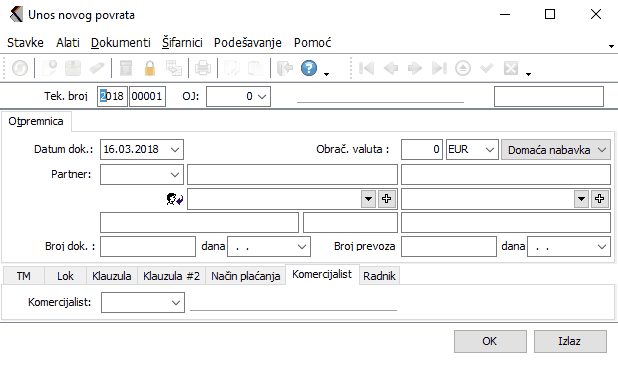Viewport: 618px width, 369px height.
Task: Expand the Datum dok. date dropdown
Action: (175, 150)
